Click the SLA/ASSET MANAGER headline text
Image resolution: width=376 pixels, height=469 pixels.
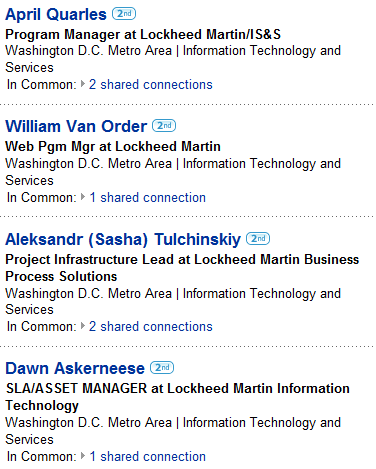(178, 397)
